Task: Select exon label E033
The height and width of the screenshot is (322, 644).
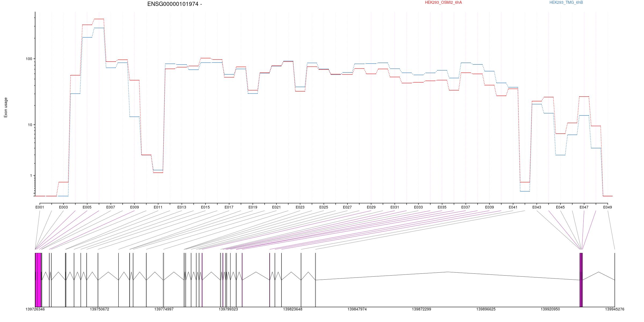Action: (418, 207)
